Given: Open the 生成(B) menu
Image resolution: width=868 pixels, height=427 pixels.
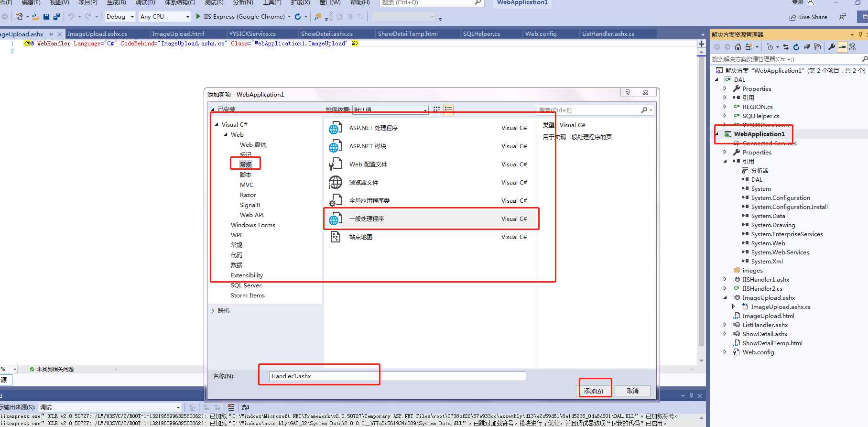Looking at the screenshot, I should (116, 3).
